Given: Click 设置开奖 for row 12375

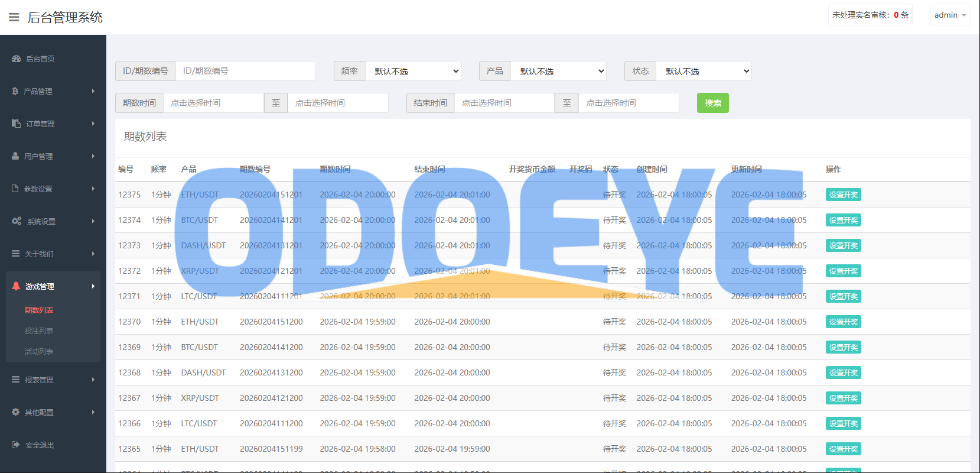Looking at the screenshot, I should click(x=843, y=195).
